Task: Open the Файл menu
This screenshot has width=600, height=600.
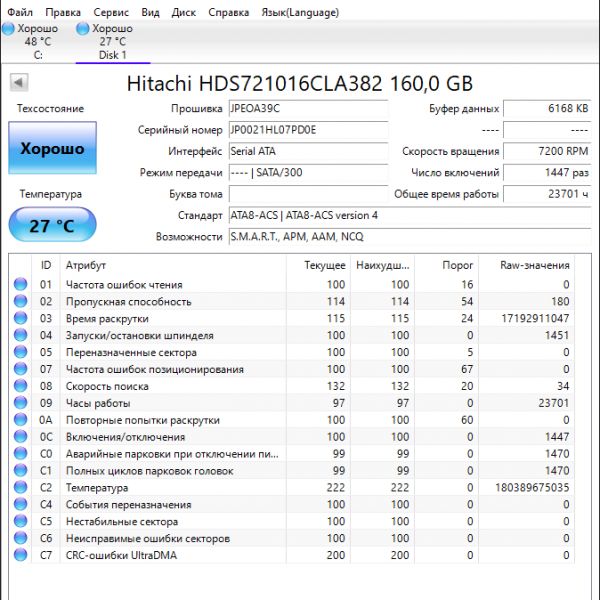Action: coord(20,12)
